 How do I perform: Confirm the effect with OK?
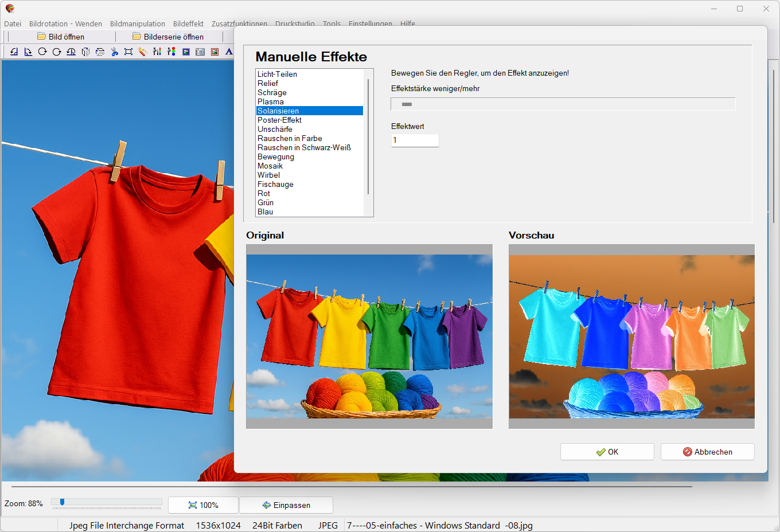[x=607, y=452]
